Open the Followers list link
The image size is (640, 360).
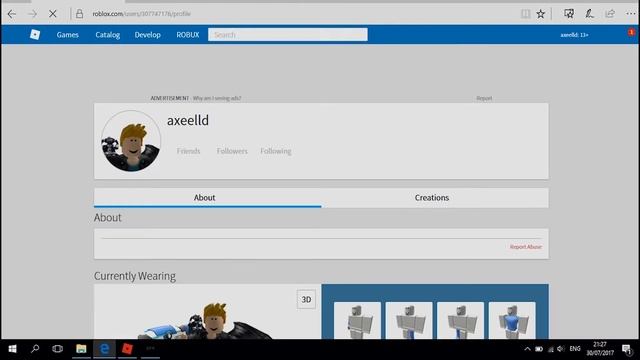[x=232, y=151]
